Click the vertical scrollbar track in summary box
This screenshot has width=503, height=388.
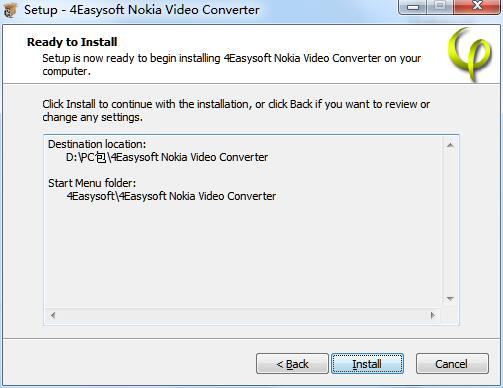(450, 222)
